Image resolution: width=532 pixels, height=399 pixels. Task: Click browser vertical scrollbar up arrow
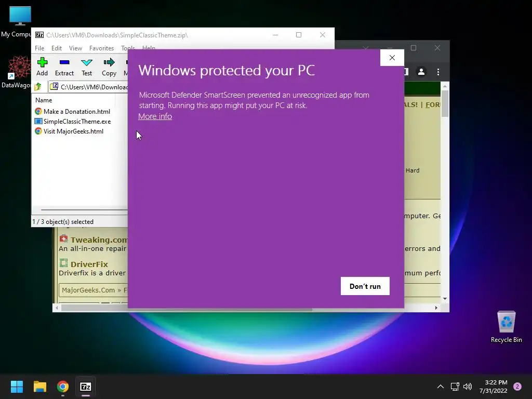(x=445, y=87)
